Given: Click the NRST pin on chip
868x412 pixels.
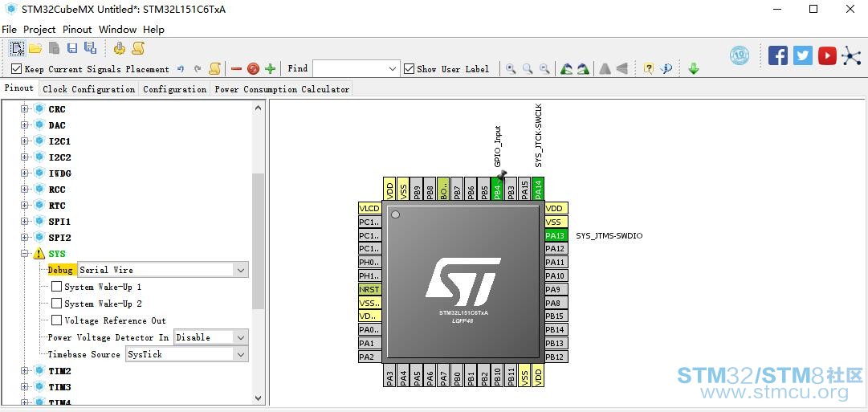Looking at the screenshot, I should (369, 289).
